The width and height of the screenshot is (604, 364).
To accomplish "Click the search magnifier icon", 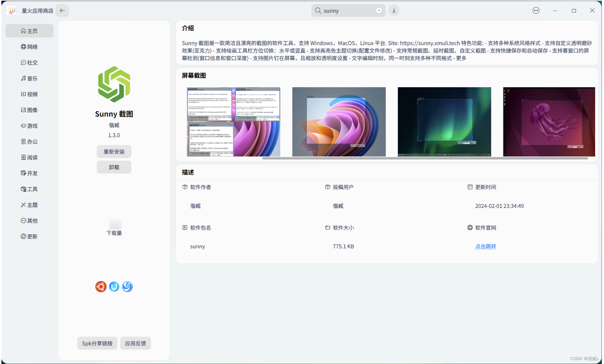I will click(x=318, y=11).
